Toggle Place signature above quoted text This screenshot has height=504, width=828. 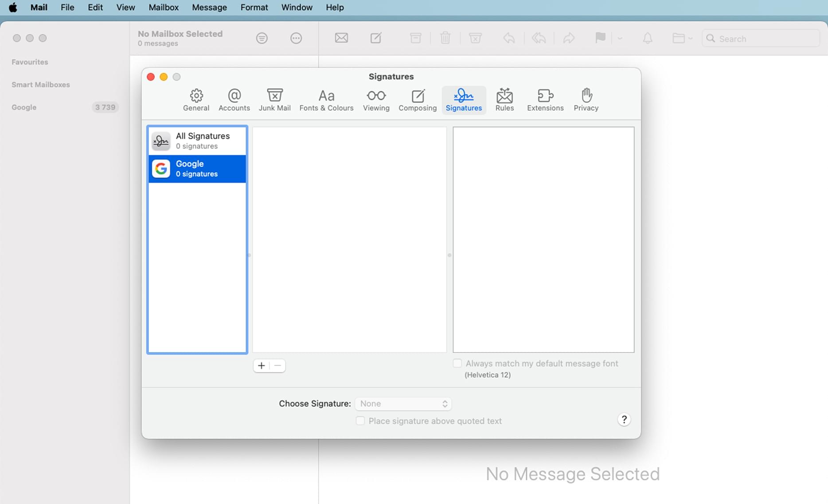click(360, 421)
